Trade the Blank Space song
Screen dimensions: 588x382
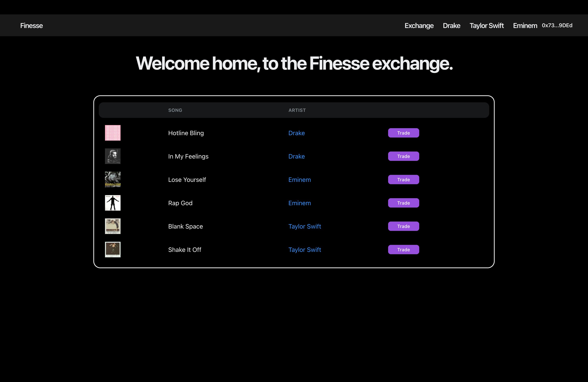[403, 226]
